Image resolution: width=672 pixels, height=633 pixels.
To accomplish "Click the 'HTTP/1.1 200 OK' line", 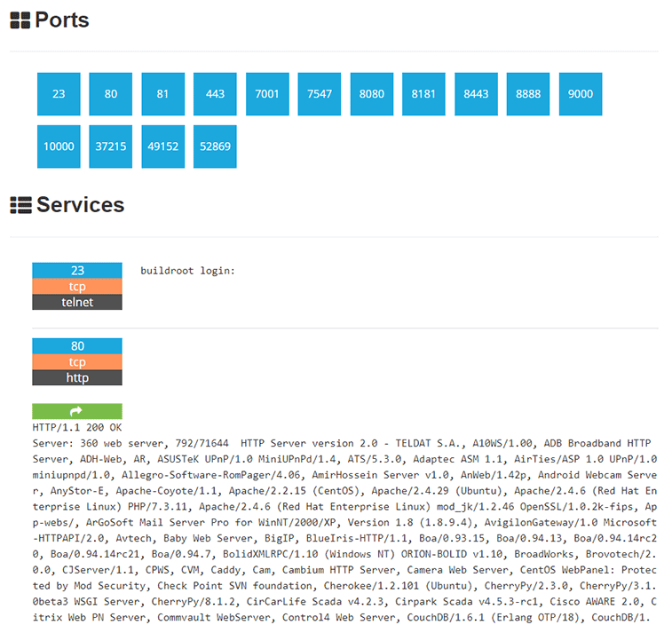I will [x=77, y=427].
